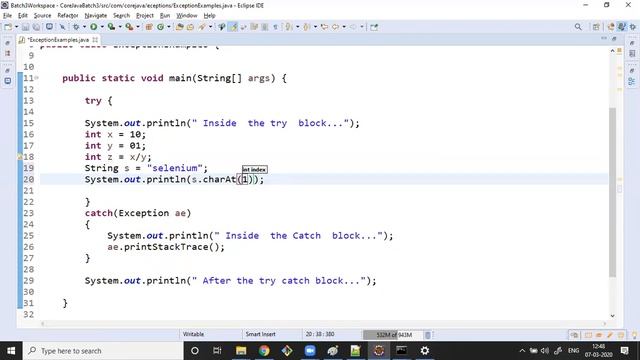
Task: Collapse the main method fold marker
Action: pyautogui.click(x=37, y=78)
